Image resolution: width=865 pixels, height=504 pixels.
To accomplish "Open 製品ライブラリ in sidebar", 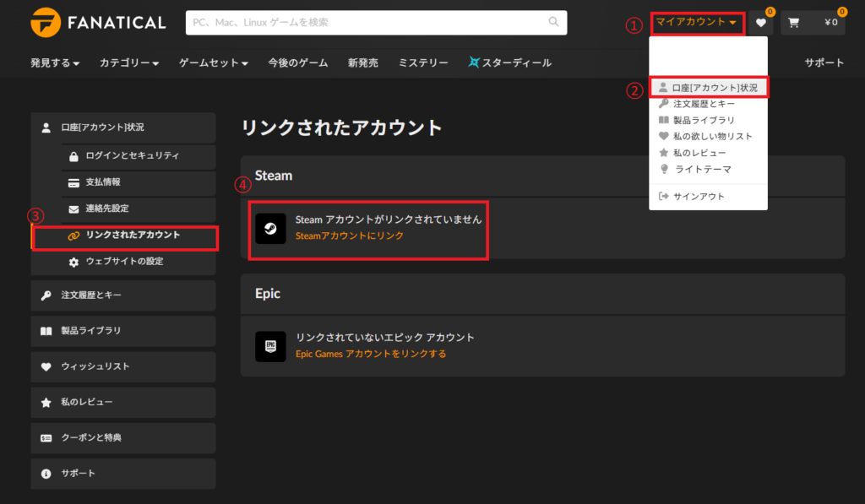I will [123, 331].
